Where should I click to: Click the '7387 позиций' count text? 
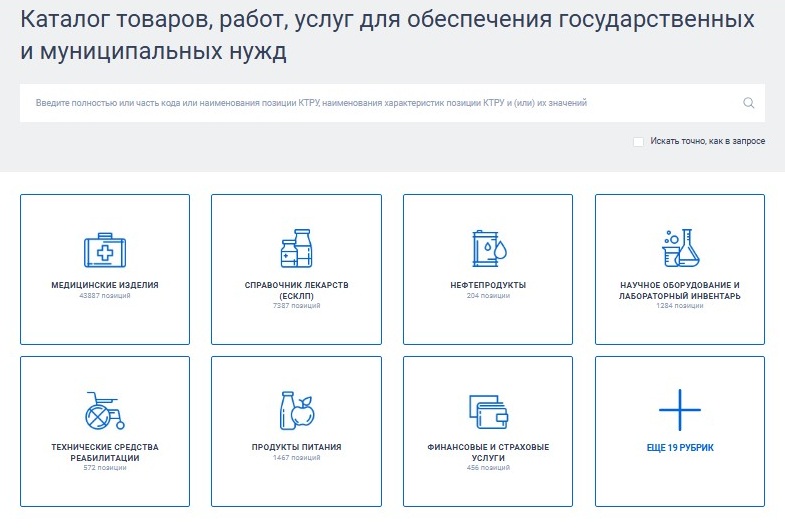coord(296,306)
